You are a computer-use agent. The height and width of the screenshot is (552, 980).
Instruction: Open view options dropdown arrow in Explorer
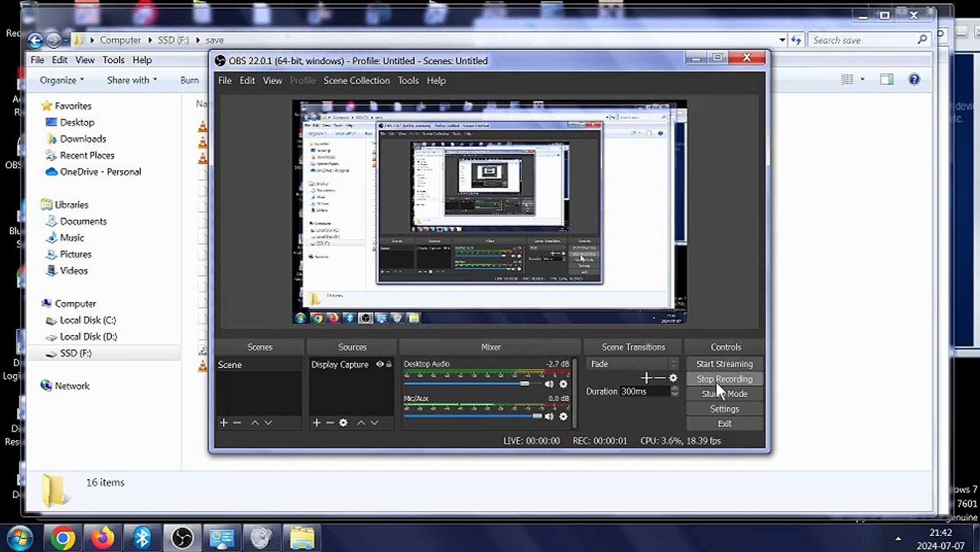point(862,80)
